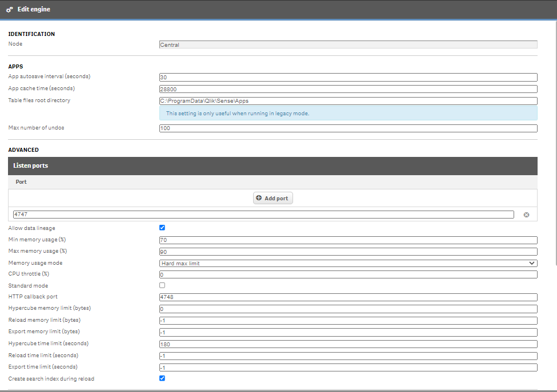557x392 pixels.
Task: Click the plus icon on Add port
Action: (259, 198)
